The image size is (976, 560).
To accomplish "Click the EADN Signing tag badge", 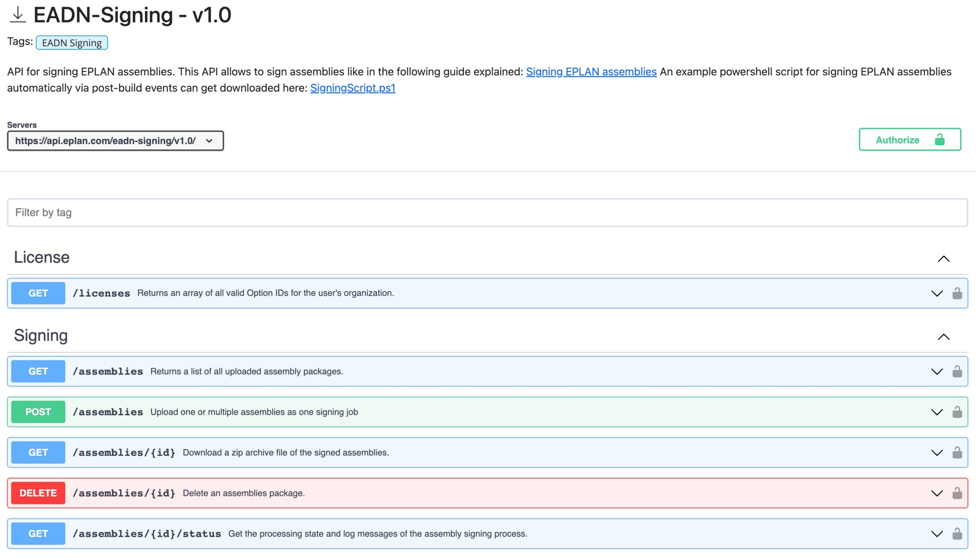I will (x=72, y=43).
